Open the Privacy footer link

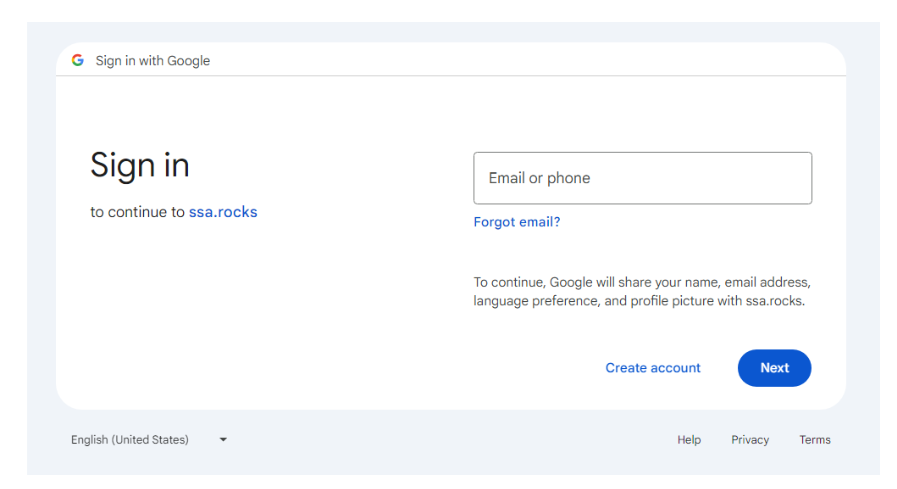click(750, 440)
